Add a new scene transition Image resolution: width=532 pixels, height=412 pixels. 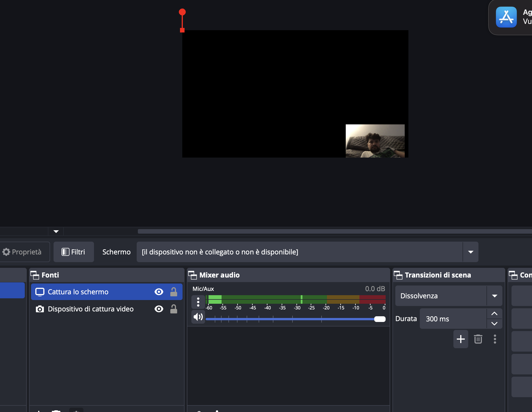[461, 339]
